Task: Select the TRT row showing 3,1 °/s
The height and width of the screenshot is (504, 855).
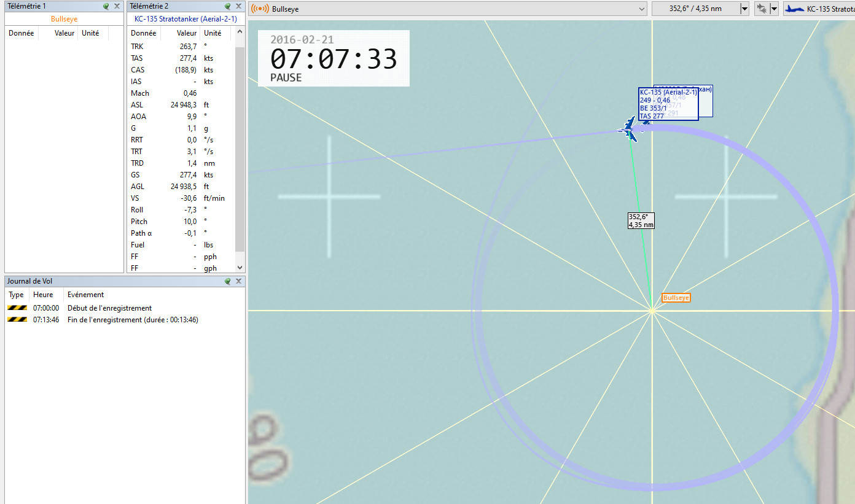Action: [181, 152]
